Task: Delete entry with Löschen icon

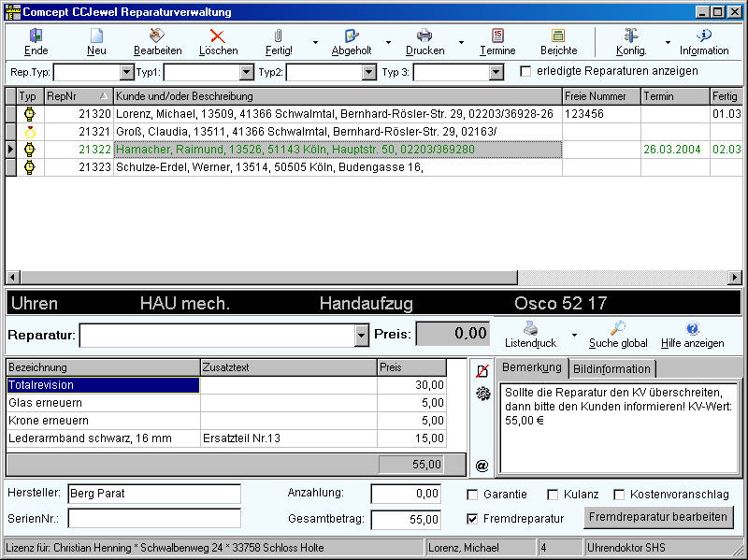Action: click(x=218, y=36)
